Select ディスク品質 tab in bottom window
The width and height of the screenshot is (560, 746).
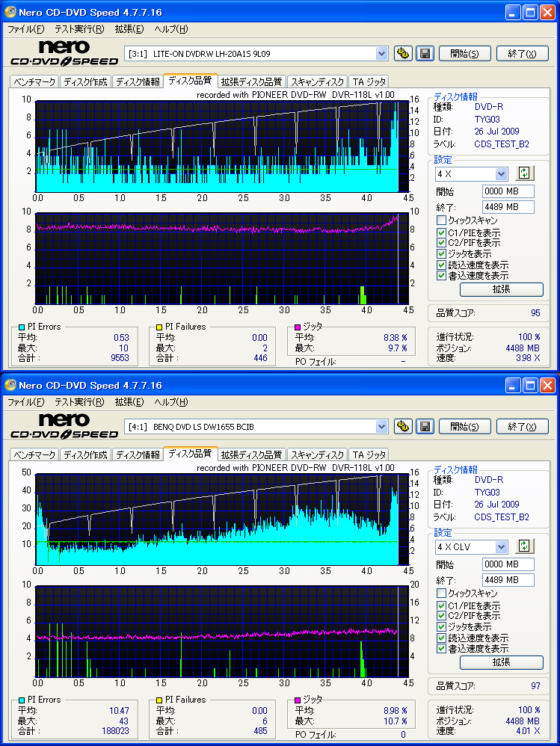(x=191, y=454)
